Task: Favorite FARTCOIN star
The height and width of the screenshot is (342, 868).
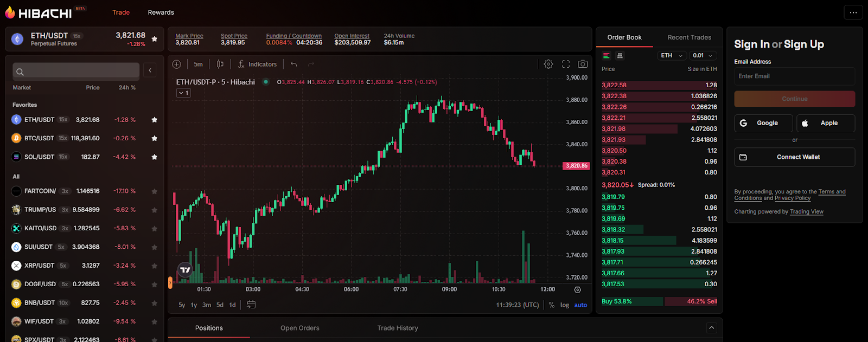Action: point(155,191)
